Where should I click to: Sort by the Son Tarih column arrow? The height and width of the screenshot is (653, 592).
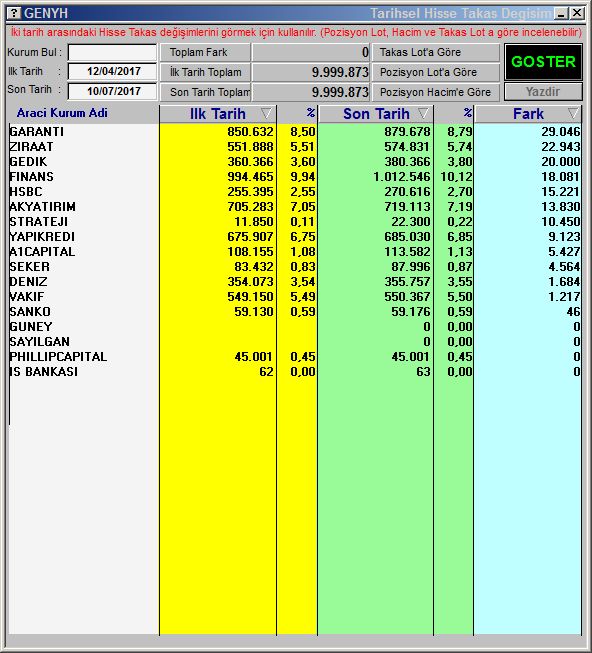(423, 113)
